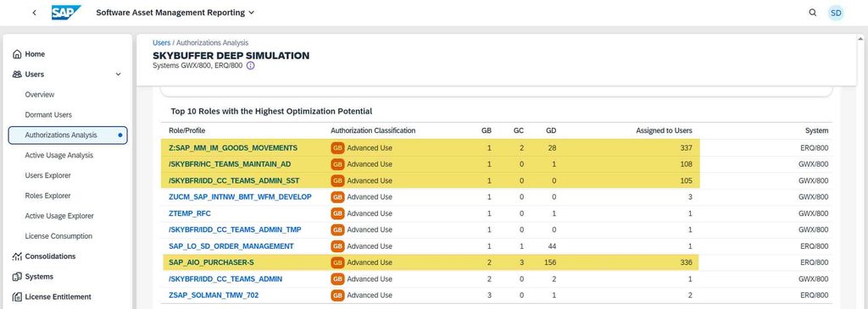Click GB badge in SAP_AIO_PURCHASER-S row

pos(337,262)
